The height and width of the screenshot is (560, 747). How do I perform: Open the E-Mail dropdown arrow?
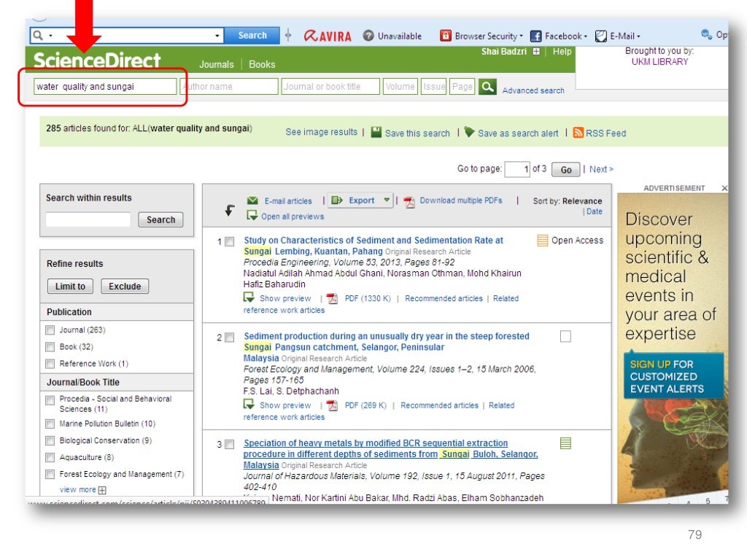coord(638,36)
